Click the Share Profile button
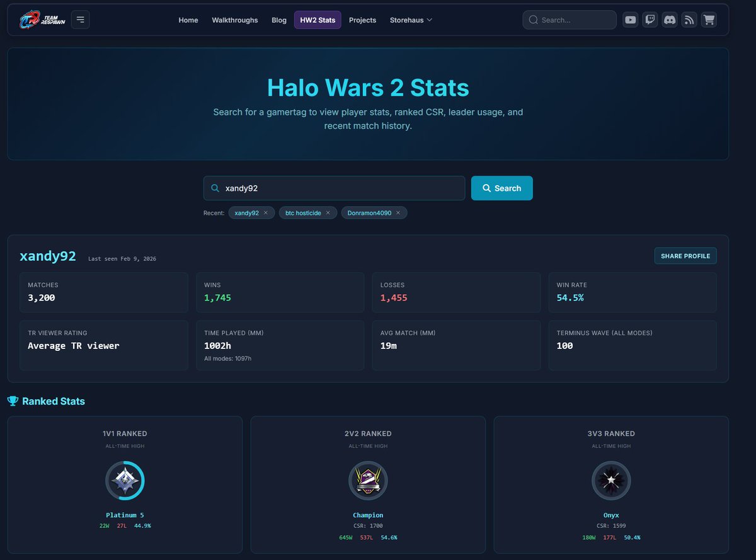 [685, 256]
